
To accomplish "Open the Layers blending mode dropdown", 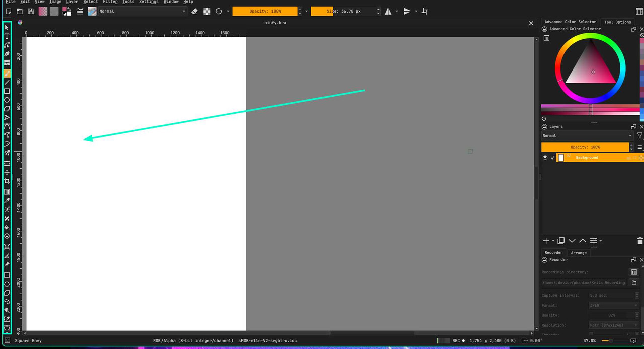I will (x=587, y=135).
